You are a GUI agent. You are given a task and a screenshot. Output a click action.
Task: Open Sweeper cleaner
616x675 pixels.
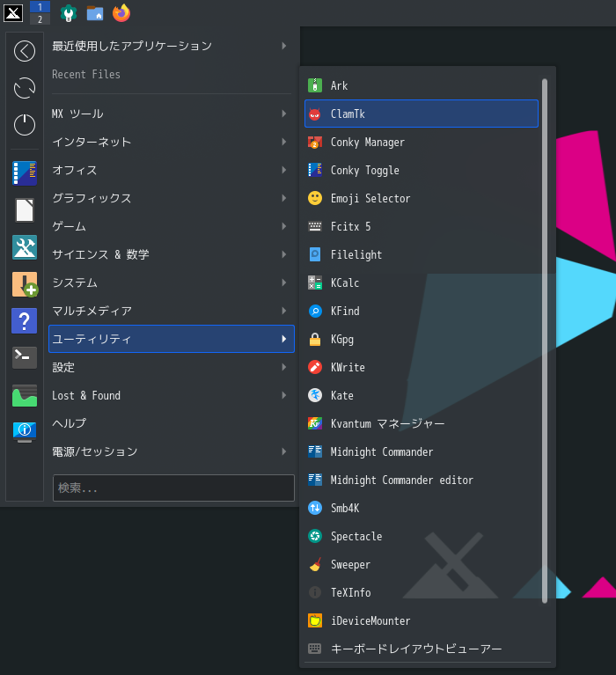coord(422,564)
